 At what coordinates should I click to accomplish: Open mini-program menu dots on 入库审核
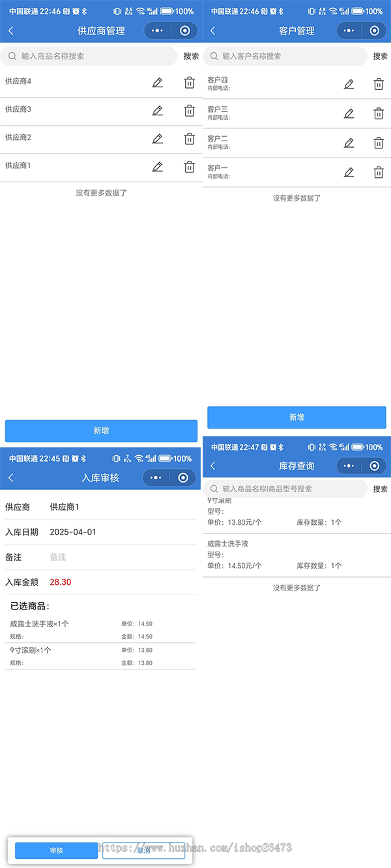click(156, 478)
